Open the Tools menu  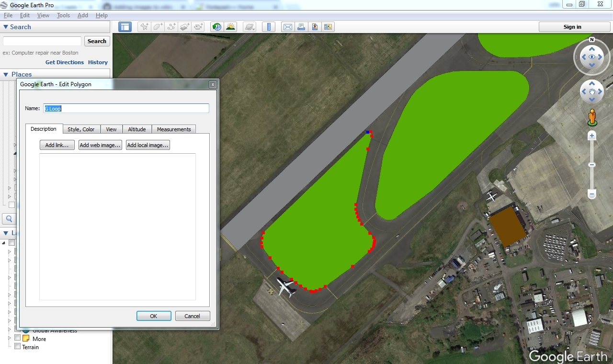point(63,15)
